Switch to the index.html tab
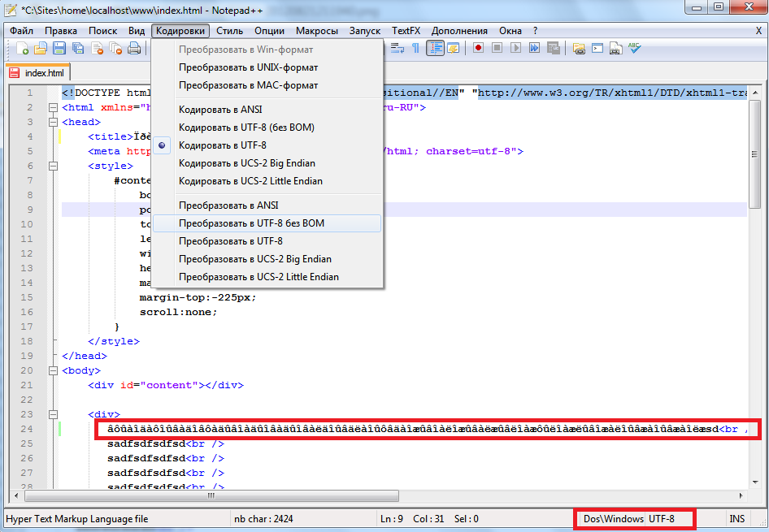Screen dimensions: 769x532 38,73
